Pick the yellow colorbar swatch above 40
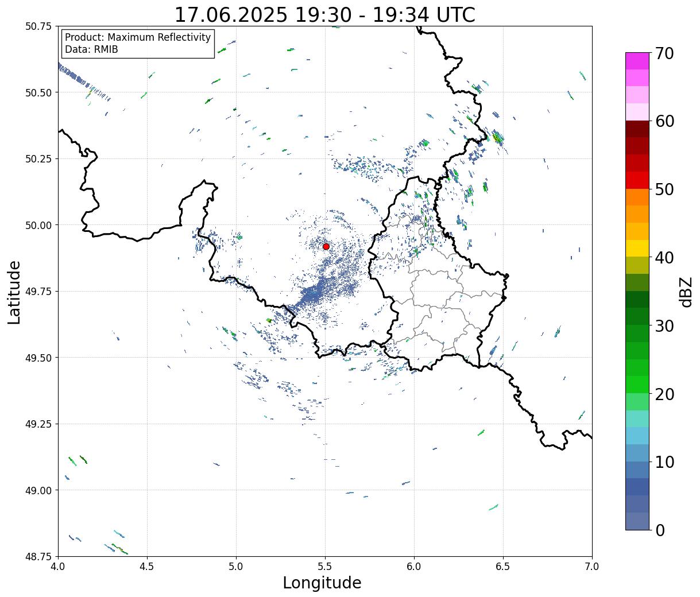 pyautogui.click(x=637, y=249)
